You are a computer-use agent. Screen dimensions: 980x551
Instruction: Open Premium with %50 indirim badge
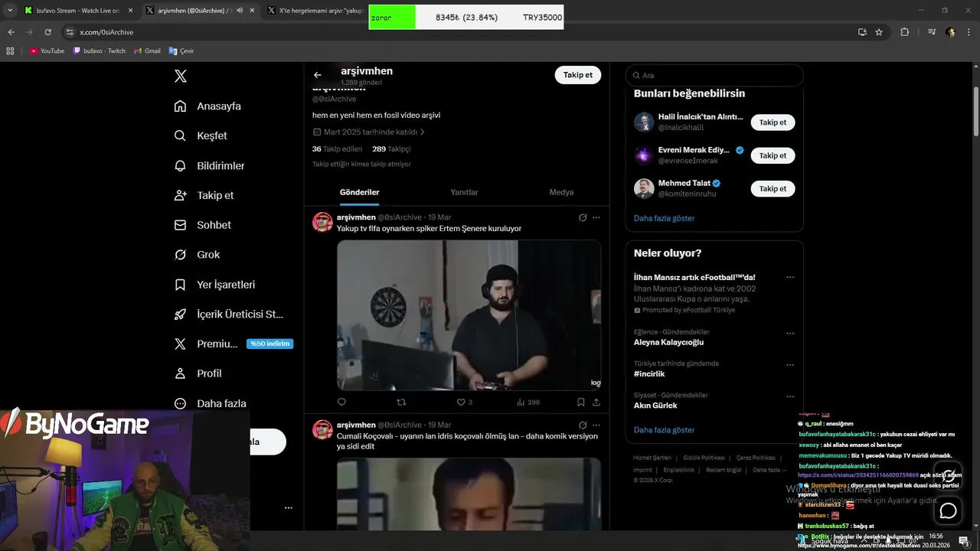coord(234,344)
